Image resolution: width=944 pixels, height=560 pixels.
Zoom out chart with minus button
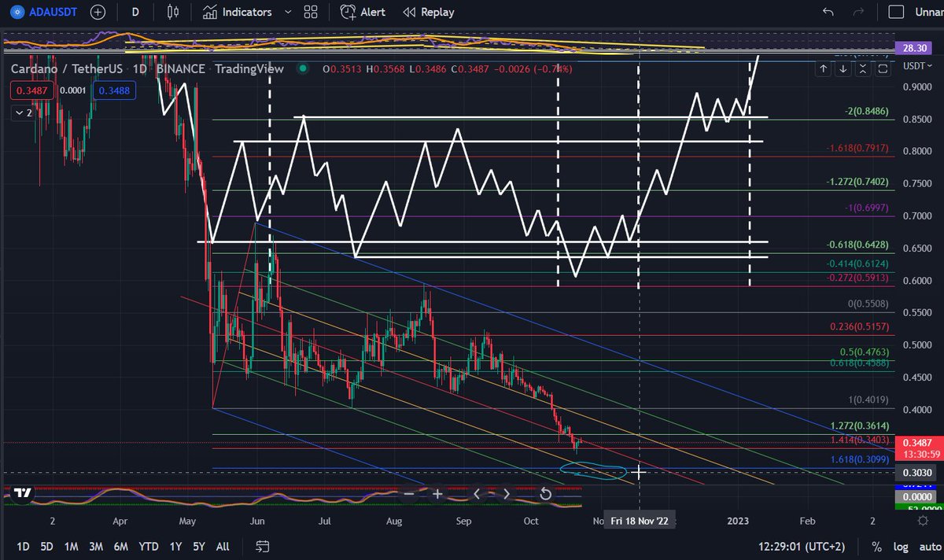[407, 494]
